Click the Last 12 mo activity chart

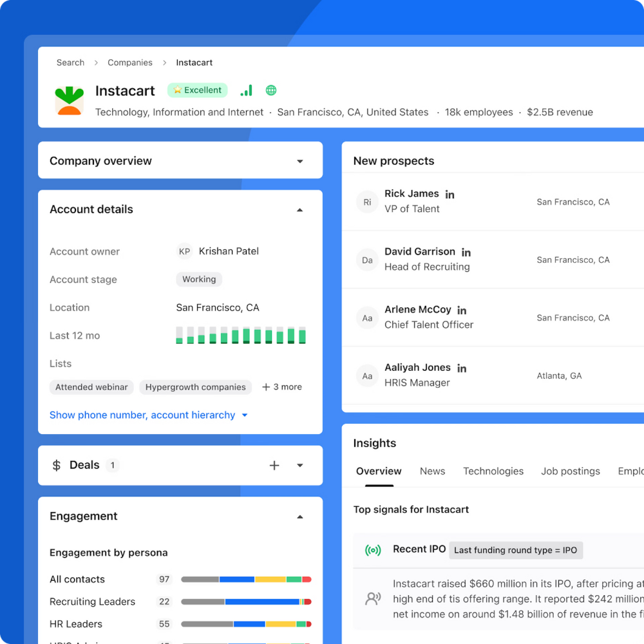tap(240, 335)
